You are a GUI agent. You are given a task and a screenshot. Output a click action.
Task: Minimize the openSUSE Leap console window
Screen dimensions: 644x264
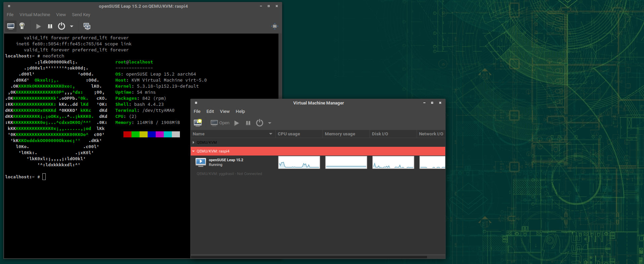(261, 6)
